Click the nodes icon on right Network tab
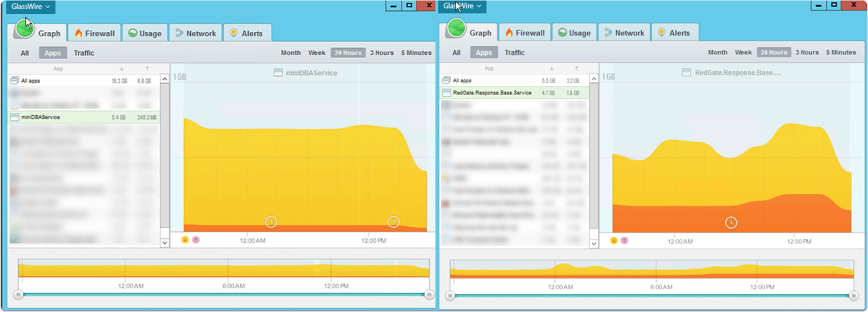 click(x=609, y=33)
